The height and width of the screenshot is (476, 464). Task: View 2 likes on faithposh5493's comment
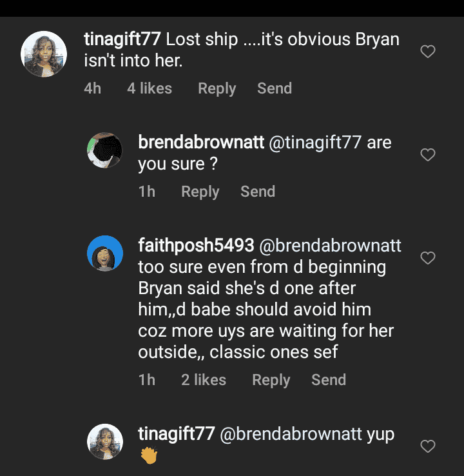204,380
